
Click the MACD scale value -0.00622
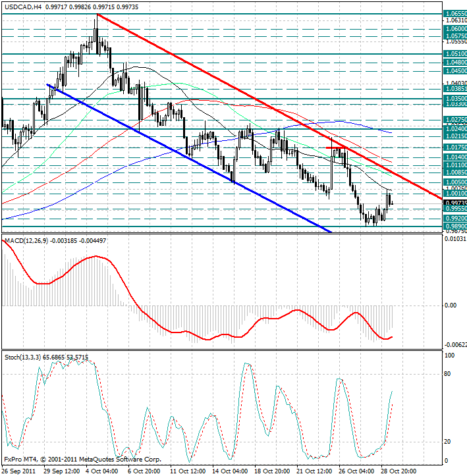point(455,345)
